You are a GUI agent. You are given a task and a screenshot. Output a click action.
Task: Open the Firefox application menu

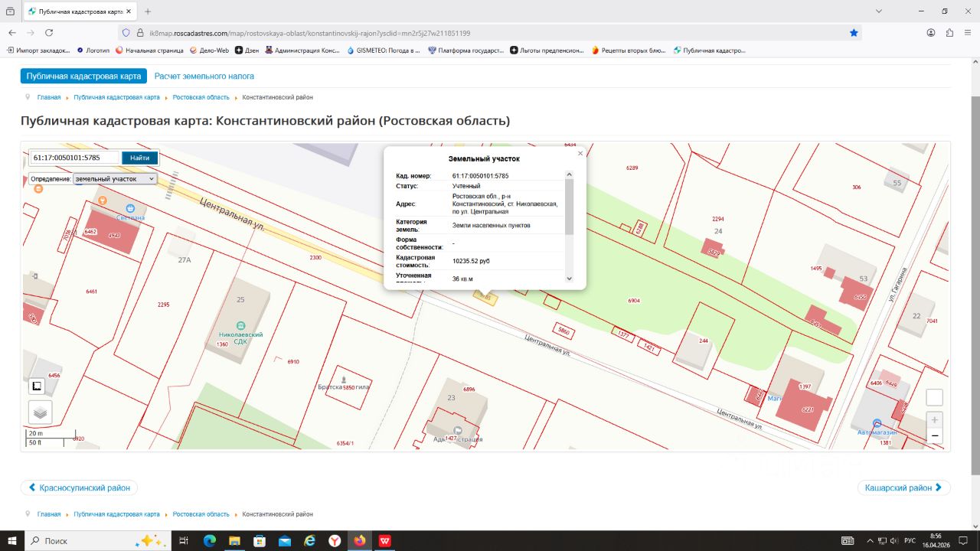tap(968, 33)
